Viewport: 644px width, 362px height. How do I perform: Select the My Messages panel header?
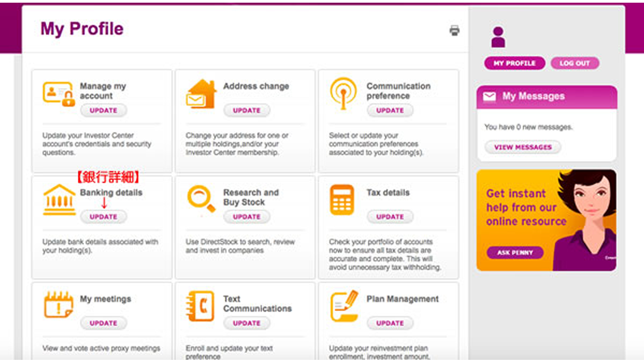pyautogui.click(x=546, y=97)
